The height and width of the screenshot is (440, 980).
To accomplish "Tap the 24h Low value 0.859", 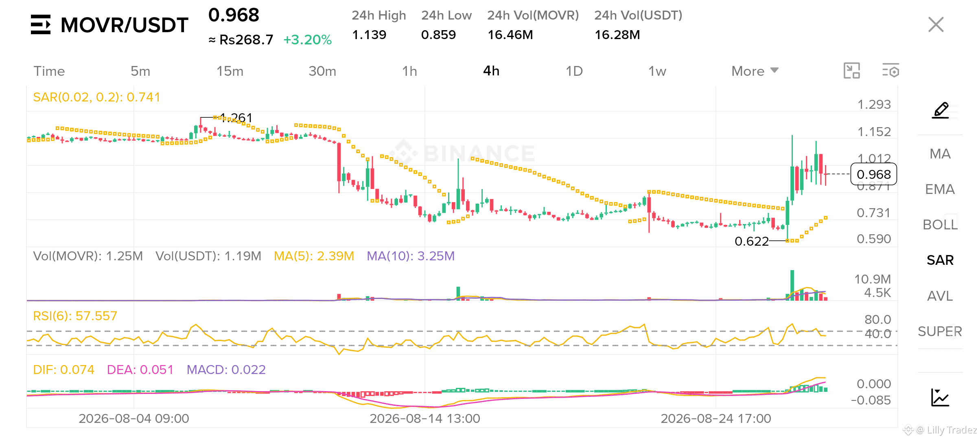I will tap(438, 35).
